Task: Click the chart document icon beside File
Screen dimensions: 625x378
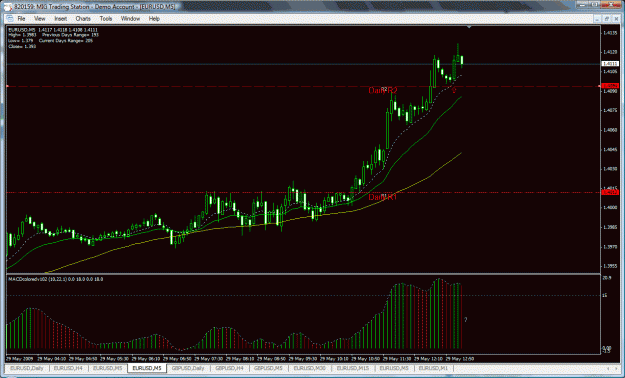Action: tap(10, 19)
